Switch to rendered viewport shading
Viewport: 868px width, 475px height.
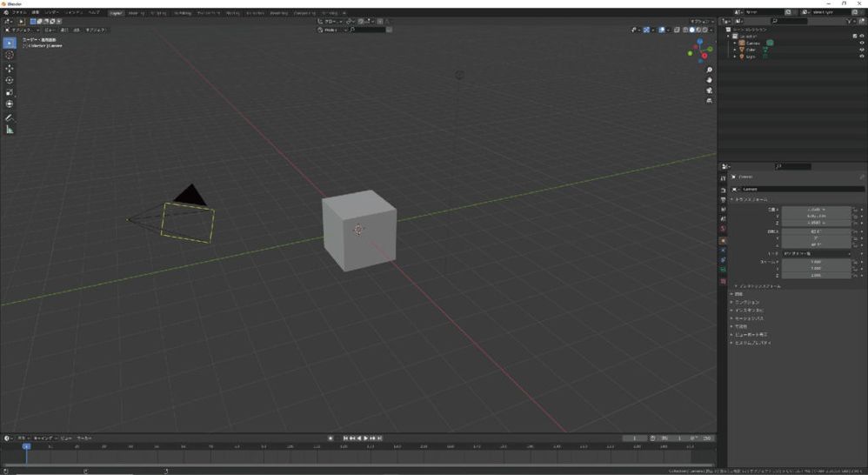[704, 30]
